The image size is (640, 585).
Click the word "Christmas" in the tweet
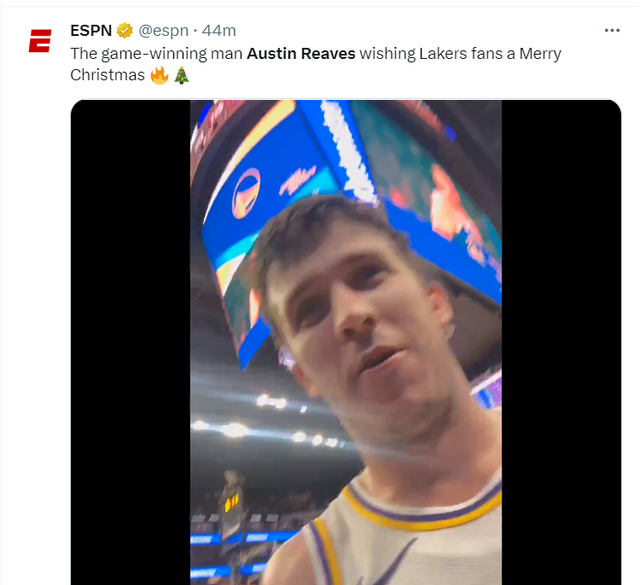click(x=107, y=75)
